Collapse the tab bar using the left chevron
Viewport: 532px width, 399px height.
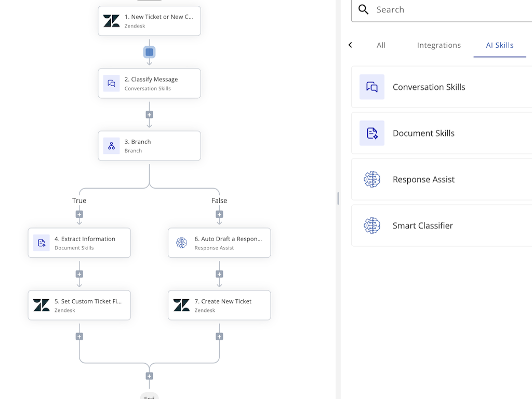[x=350, y=45]
